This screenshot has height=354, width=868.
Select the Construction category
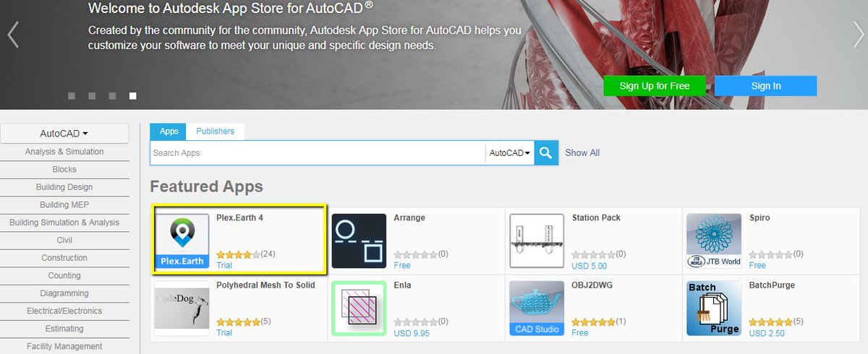[x=64, y=258]
